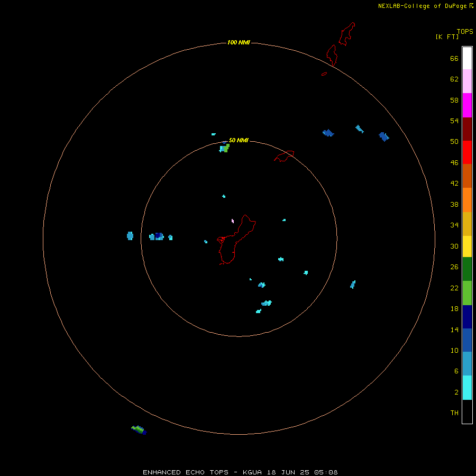
Task: Click the "[K FT]" units label
Action: [447, 36]
